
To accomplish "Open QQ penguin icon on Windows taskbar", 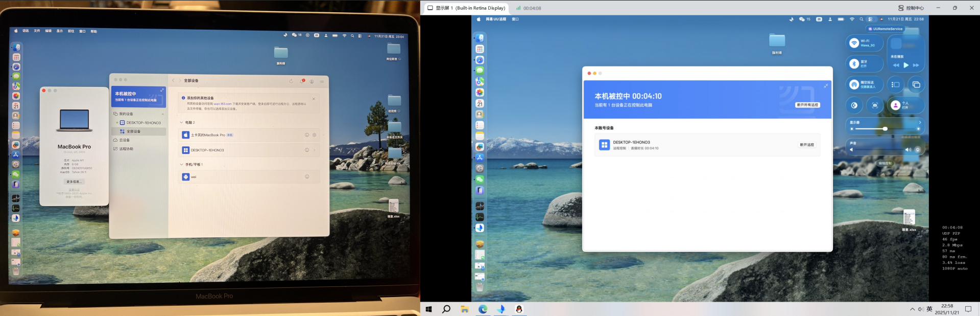I will click(x=519, y=309).
